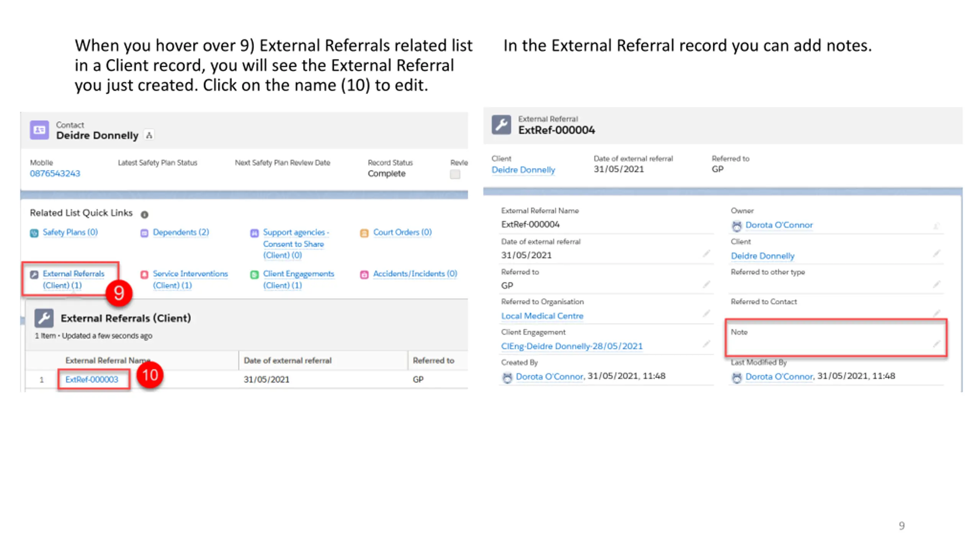Click 31/05/2021 in the referral highlights panel
Screen dimensions: 980x551
[619, 169]
